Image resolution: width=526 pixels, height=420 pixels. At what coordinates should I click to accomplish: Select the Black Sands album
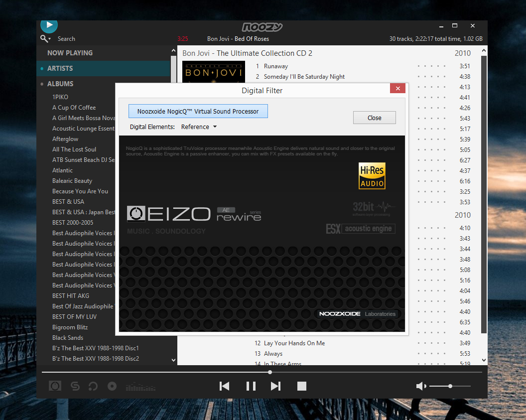pos(68,338)
